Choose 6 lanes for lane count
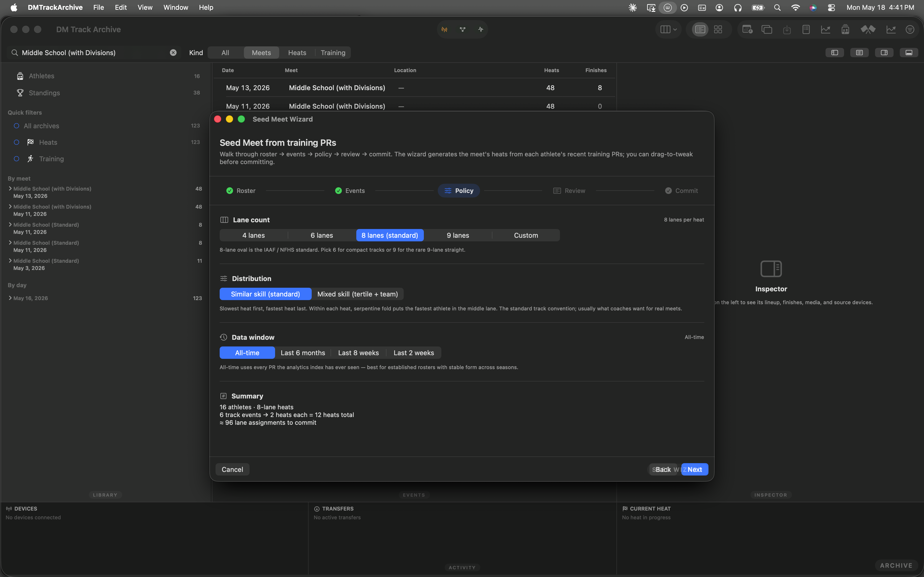This screenshot has height=577, width=924. (321, 235)
